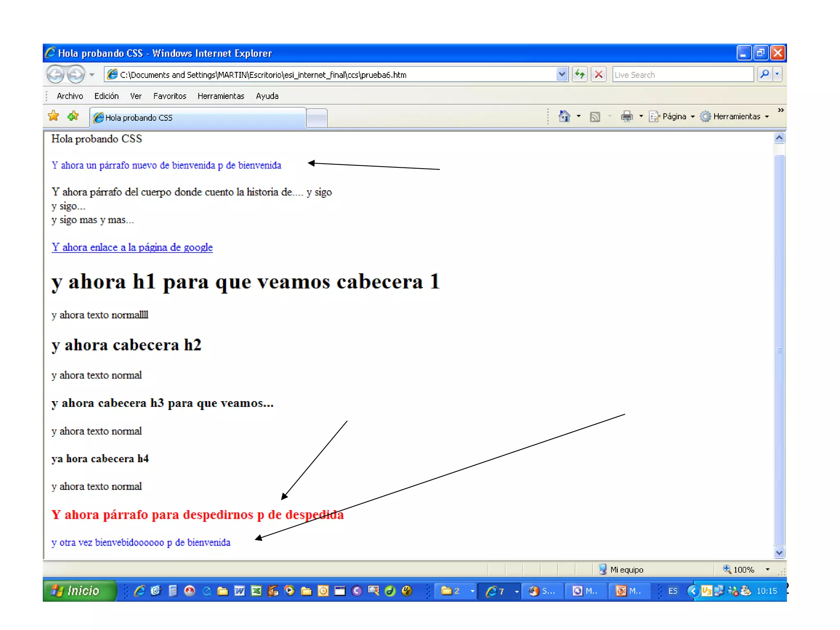Open the address bar dropdown arrow
Screen dimensions: 840x630
[x=562, y=74]
